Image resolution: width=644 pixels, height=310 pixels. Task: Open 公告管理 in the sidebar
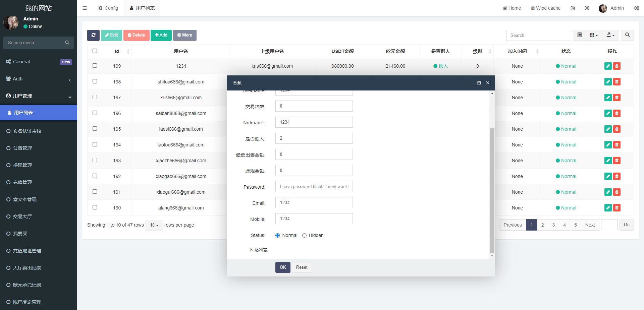(22, 148)
